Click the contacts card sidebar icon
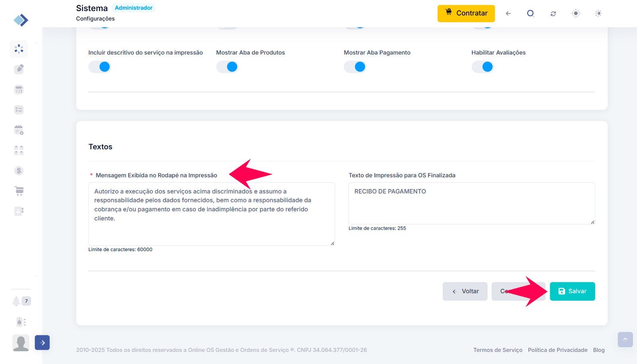 [19, 211]
